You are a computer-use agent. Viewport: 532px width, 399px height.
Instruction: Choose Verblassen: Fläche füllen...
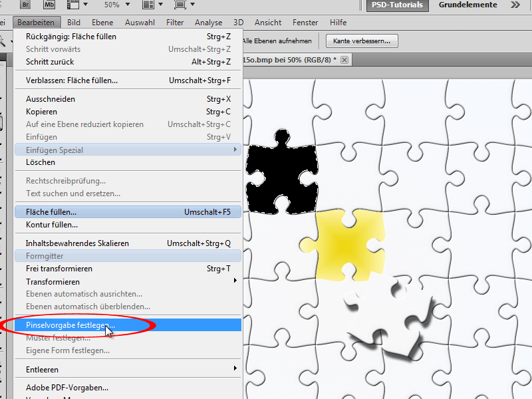click(128, 80)
